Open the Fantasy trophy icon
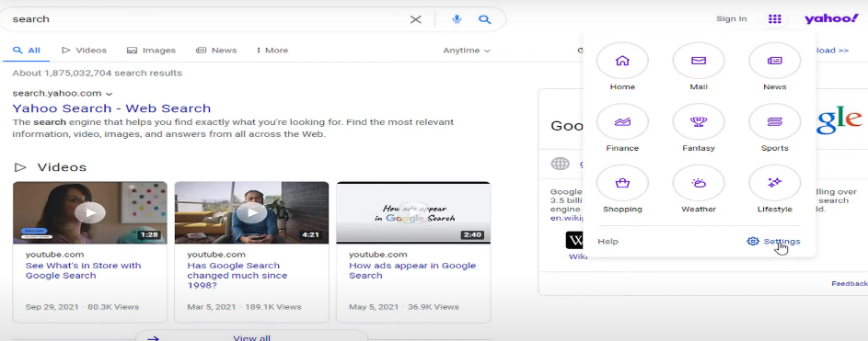Viewport: 868px width, 341px height. coord(699,121)
